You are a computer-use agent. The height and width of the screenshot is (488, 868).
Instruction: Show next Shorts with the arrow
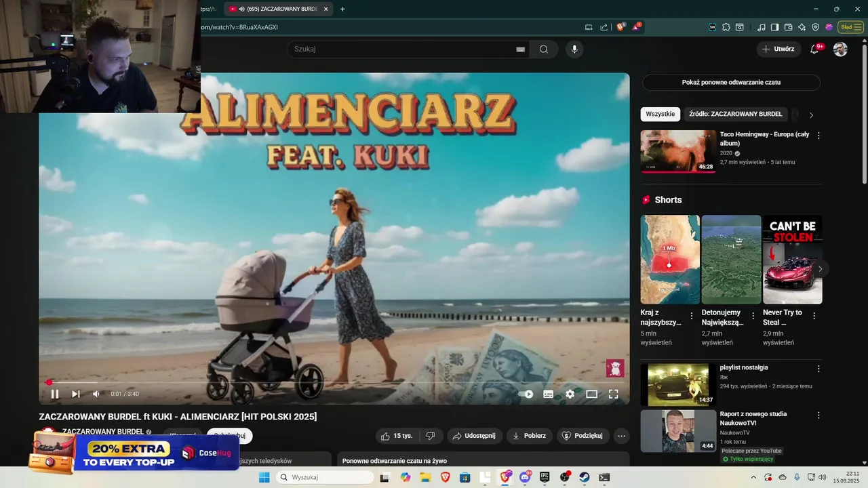coord(821,269)
